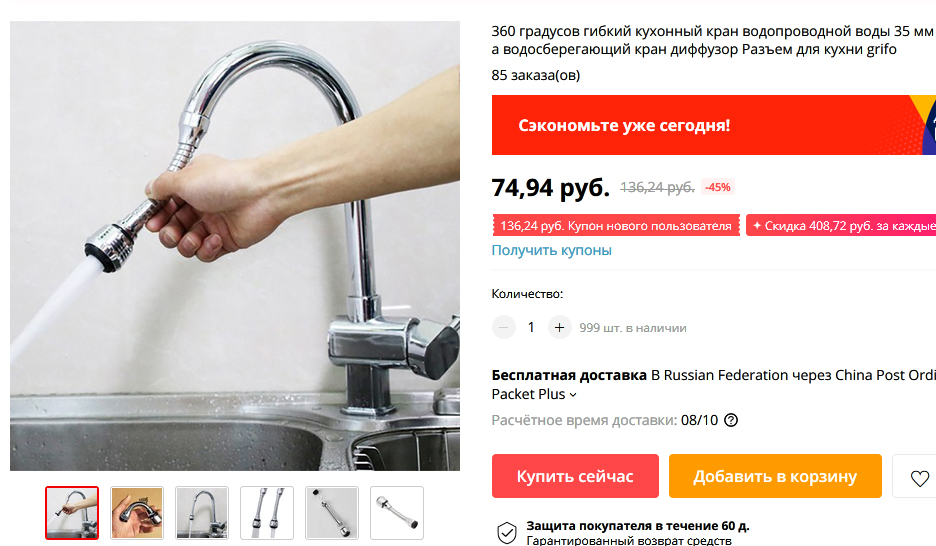Select sixth thumbnail of short nozzle
This screenshot has width=936, height=546.
(x=397, y=513)
